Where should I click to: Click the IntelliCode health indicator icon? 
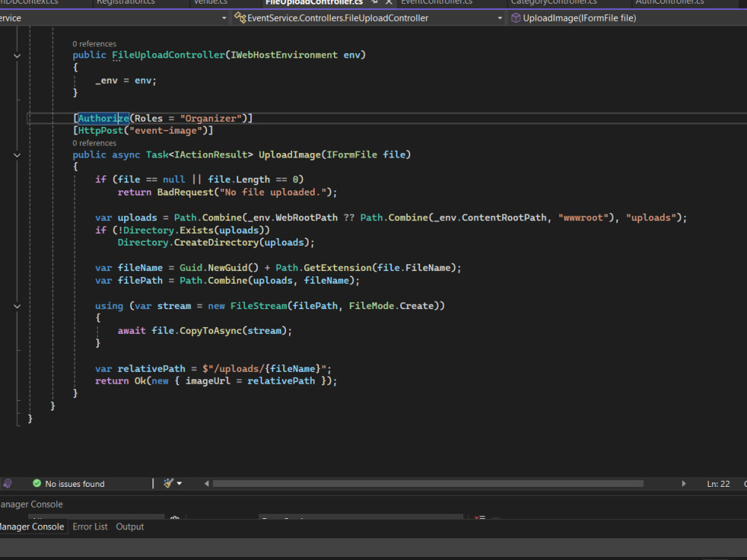pyautogui.click(x=7, y=483)
